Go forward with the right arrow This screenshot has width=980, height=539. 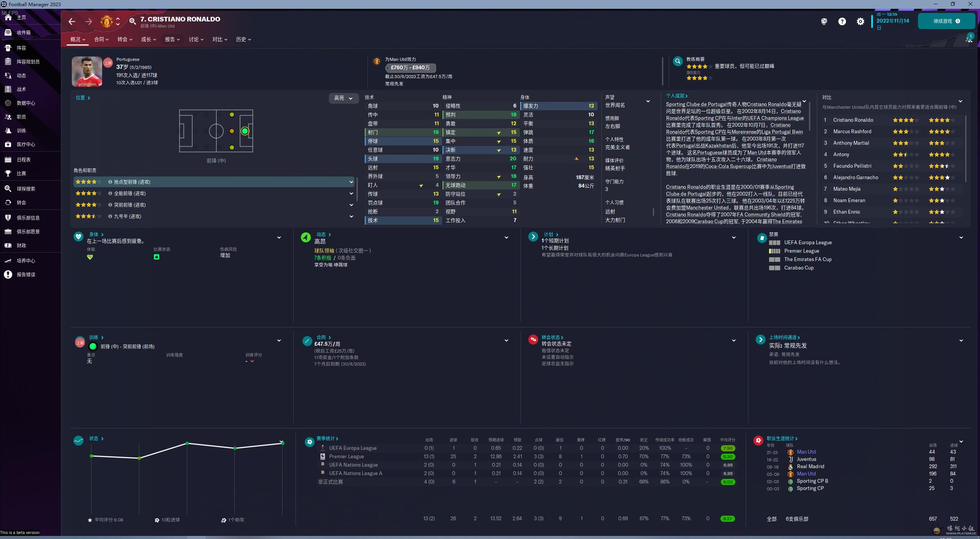click(x=88, y=21)
